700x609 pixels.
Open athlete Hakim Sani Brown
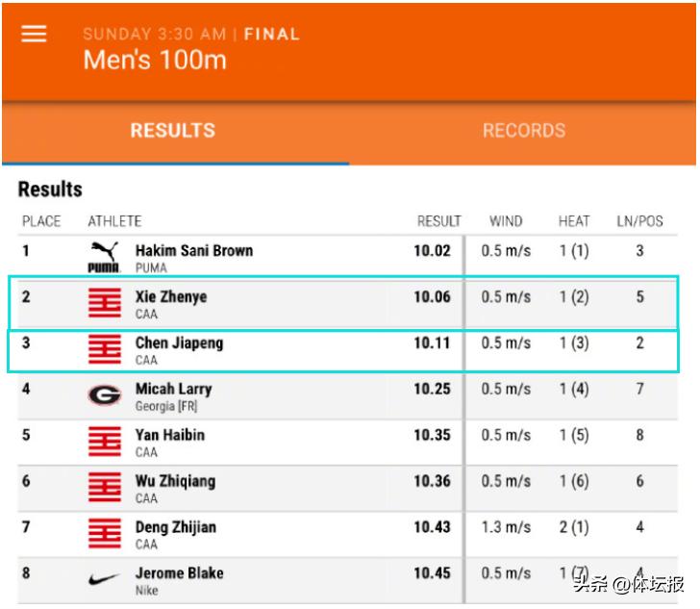tap(194, 250)
